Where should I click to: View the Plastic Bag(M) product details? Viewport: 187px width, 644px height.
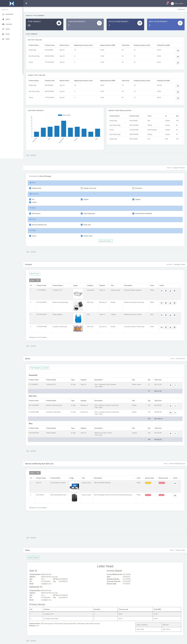[x=161, y=315]
